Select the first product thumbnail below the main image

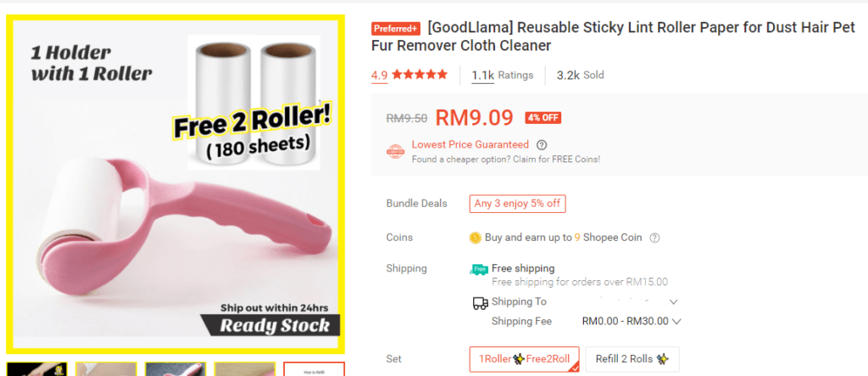[37, 369]
